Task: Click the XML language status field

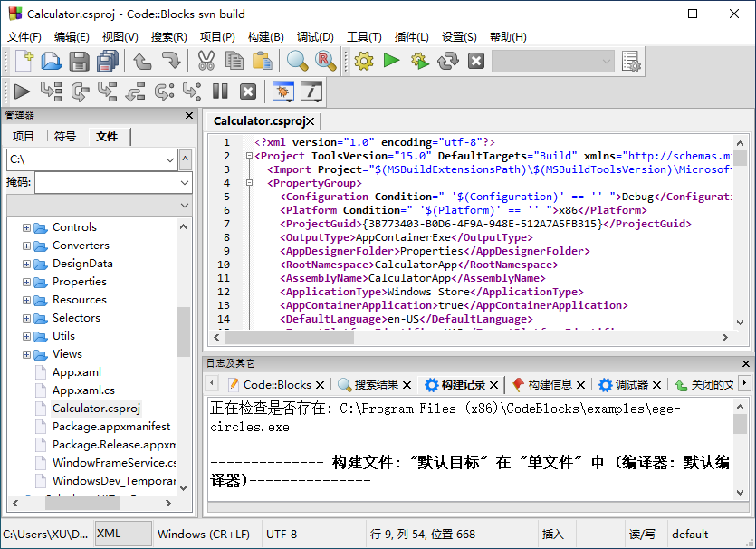Action: point(123,534)
